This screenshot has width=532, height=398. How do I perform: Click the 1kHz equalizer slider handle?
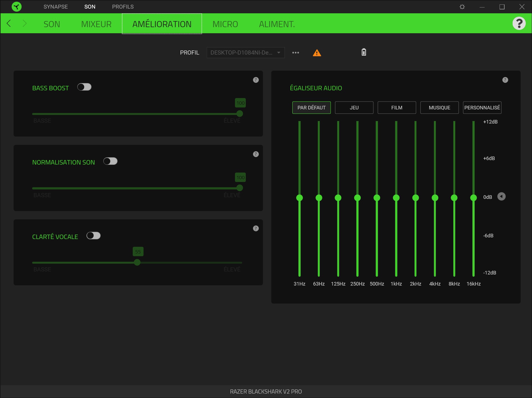coord(396,198)
